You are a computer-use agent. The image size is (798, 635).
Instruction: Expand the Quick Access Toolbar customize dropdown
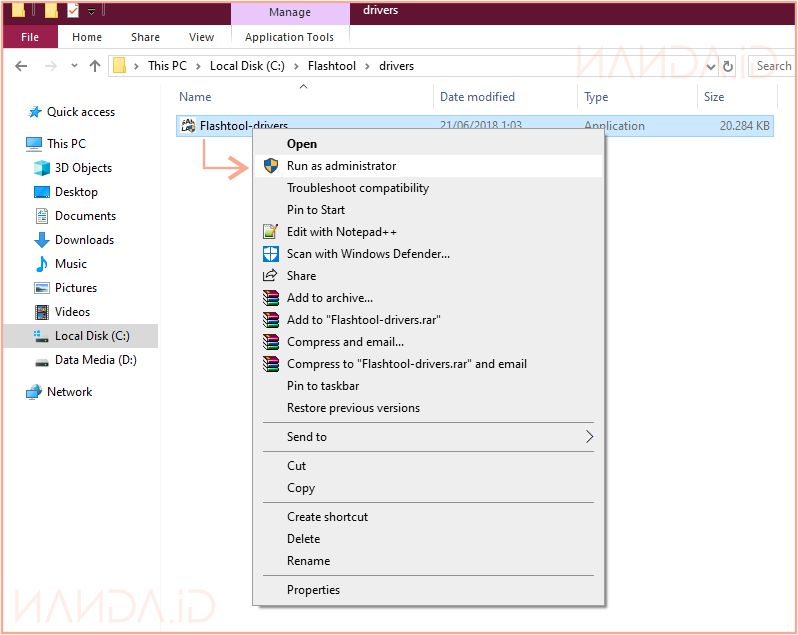pyautogui.click(x=92, y=11)
